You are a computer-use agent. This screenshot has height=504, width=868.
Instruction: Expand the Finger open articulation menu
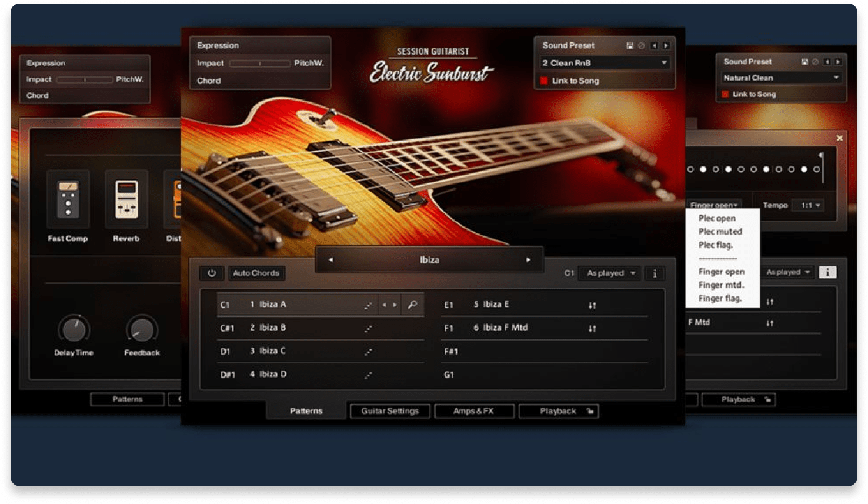click(x=714, y=205)
